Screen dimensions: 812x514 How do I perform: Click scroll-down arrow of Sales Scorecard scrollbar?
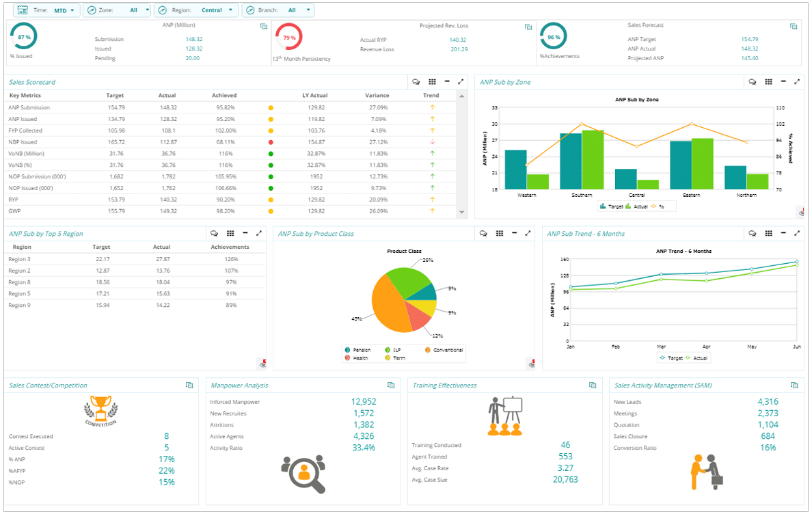(x=462, y=213)
